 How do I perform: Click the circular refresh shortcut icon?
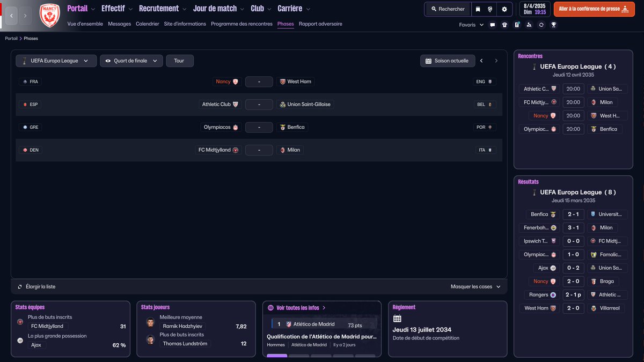pos(541,25)
